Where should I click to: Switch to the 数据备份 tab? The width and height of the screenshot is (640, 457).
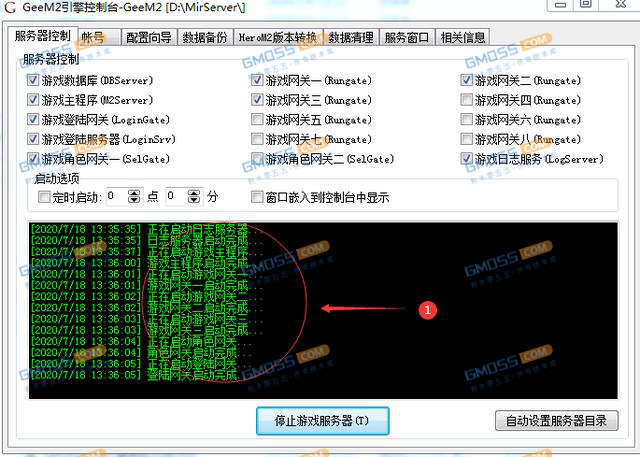205,38
